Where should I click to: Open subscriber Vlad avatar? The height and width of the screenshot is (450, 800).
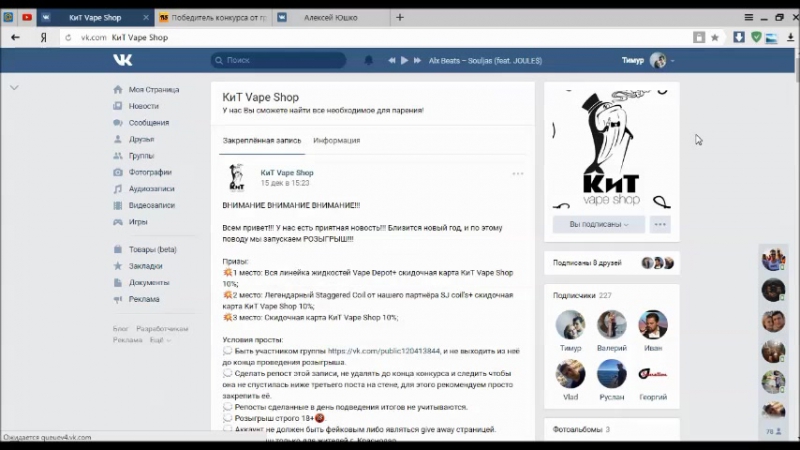(570, 373)
